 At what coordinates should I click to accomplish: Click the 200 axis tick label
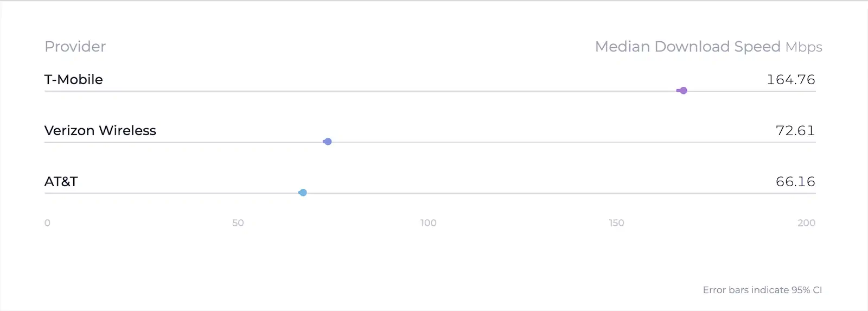point(806,223)
